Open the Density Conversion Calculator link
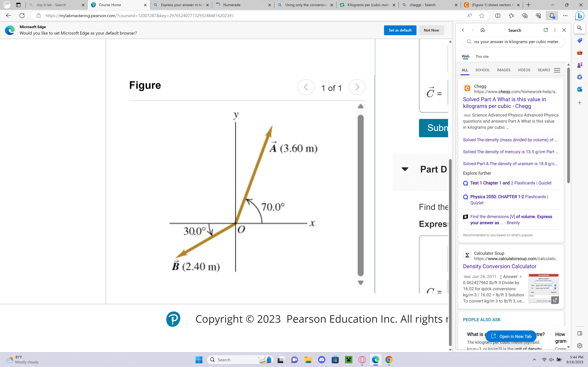The width and height of the screenshot is (588, 367). [x=499, y=266]
